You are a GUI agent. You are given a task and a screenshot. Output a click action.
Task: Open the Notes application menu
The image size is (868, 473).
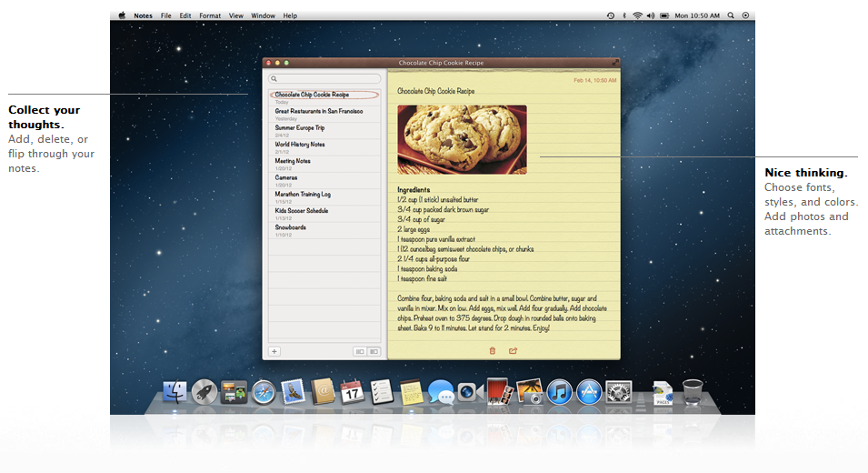143,15
